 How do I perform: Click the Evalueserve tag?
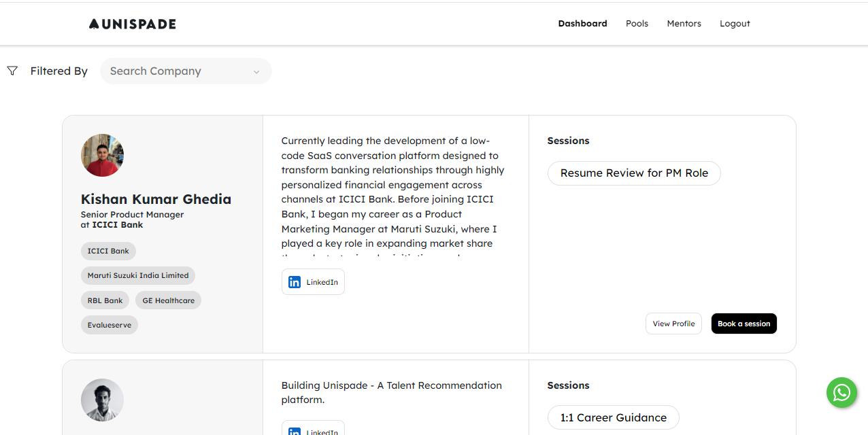pyautogui.click(x=110, y=325)
